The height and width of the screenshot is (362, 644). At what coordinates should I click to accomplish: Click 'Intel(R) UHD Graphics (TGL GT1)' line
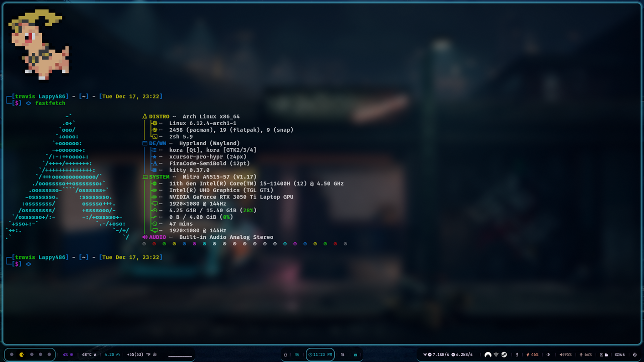pos(221,190)
